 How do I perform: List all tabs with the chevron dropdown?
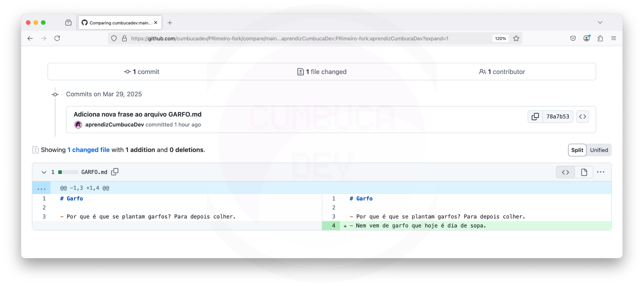[x=600, y=23]
